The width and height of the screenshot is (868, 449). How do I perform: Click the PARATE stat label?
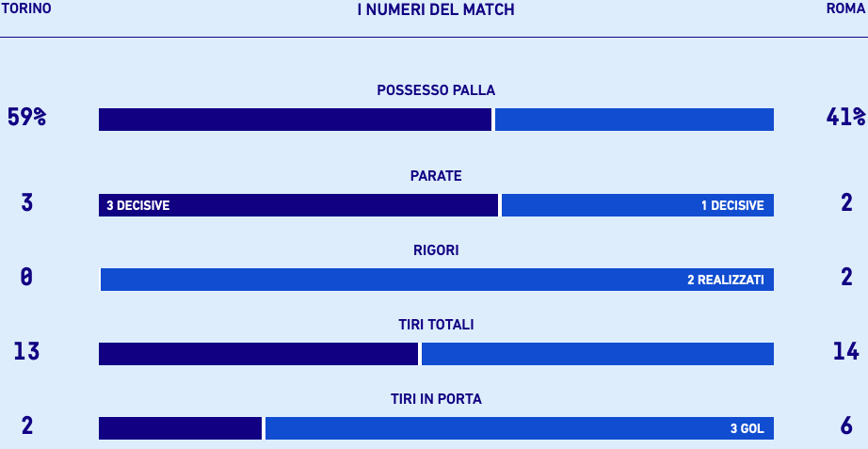pos(436,176)
